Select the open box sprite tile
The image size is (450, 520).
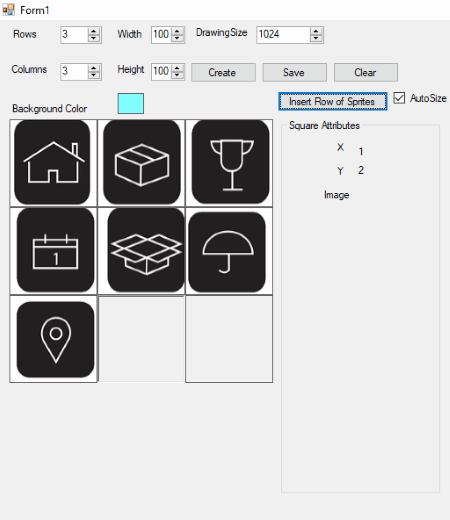[x=141, y=251]
